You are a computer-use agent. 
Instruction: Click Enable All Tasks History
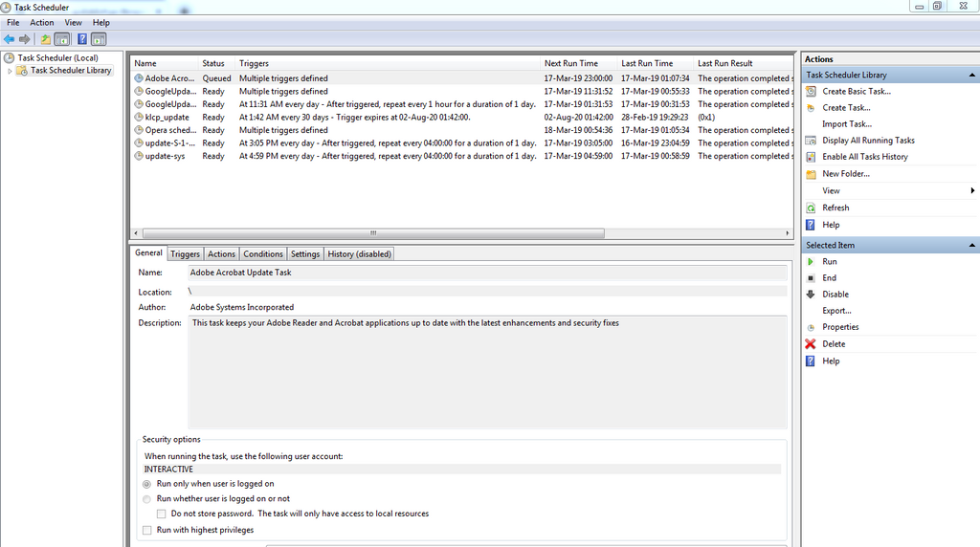(865, 157)
